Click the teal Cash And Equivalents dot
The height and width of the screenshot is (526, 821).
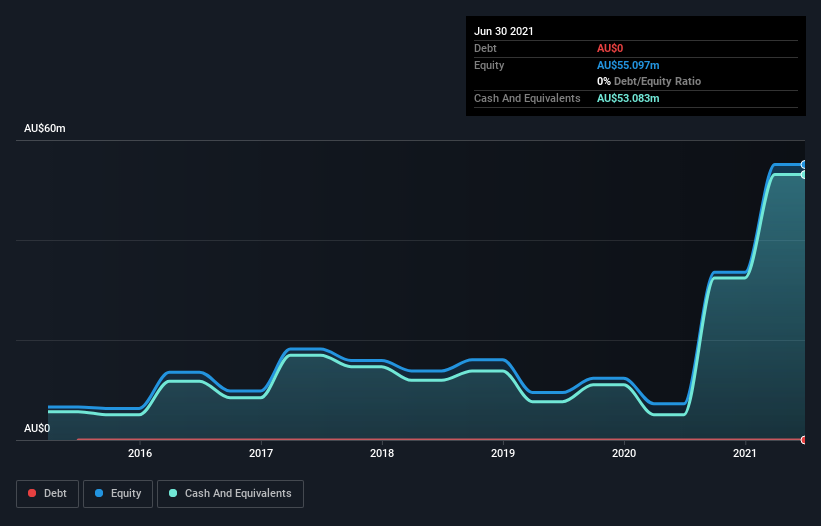173,493
